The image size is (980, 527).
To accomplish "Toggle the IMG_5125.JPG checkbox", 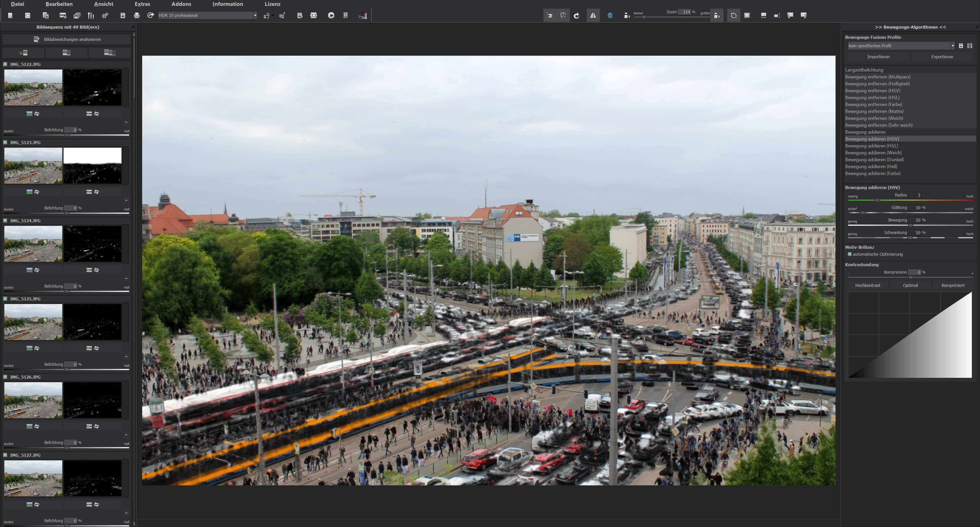I will 5,299.
